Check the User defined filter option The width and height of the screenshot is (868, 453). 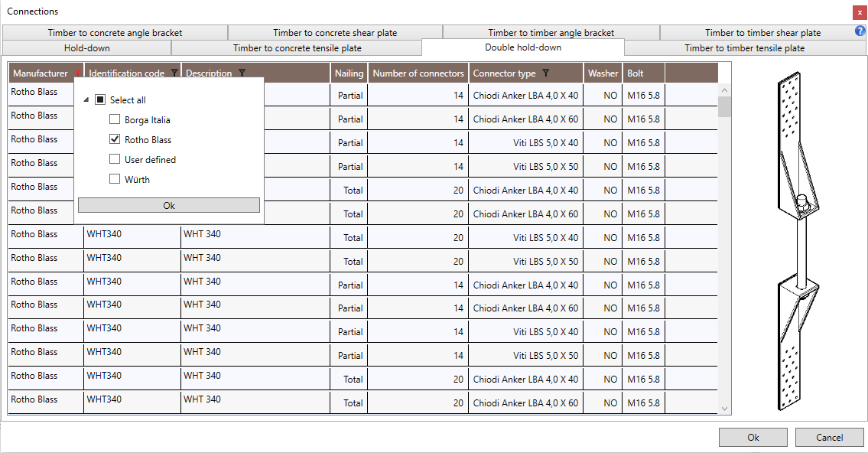click(115, 159)
